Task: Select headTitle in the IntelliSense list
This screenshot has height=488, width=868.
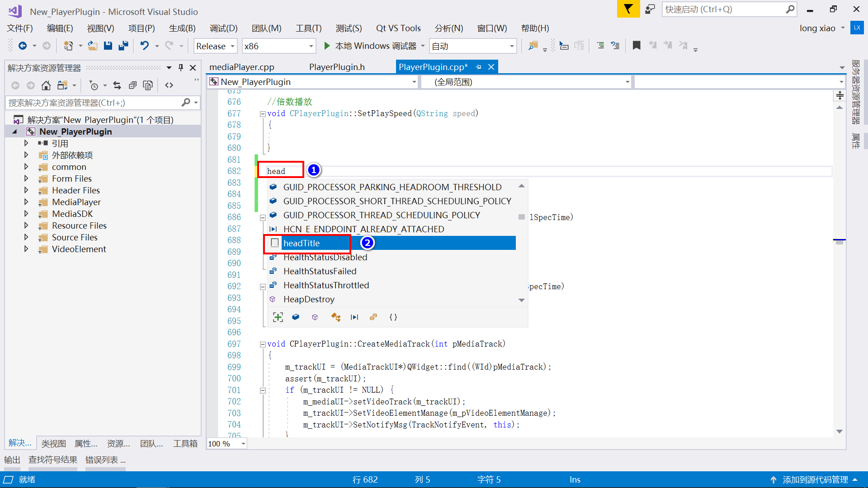Action: coord(302,243)
